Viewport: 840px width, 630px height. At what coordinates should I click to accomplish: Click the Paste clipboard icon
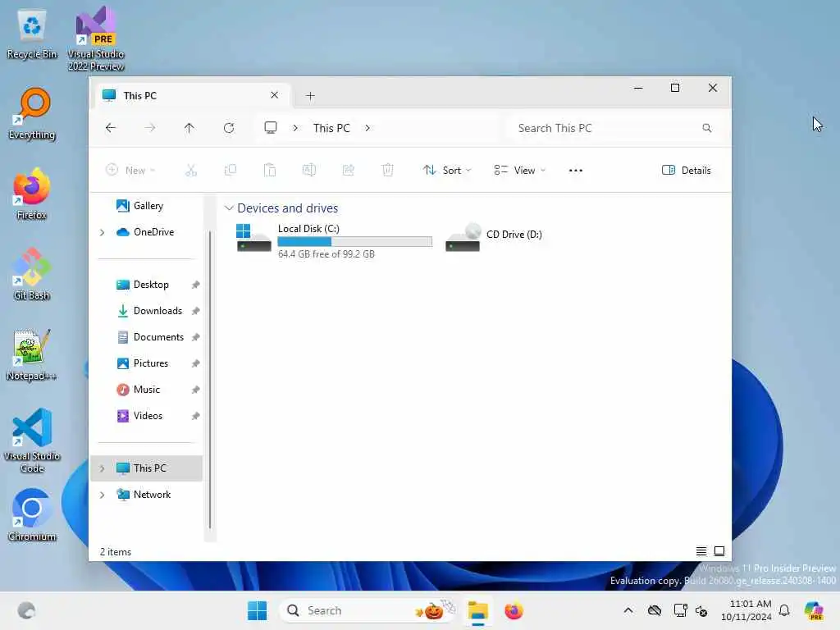pyautogui.click(x=269, y=171)
